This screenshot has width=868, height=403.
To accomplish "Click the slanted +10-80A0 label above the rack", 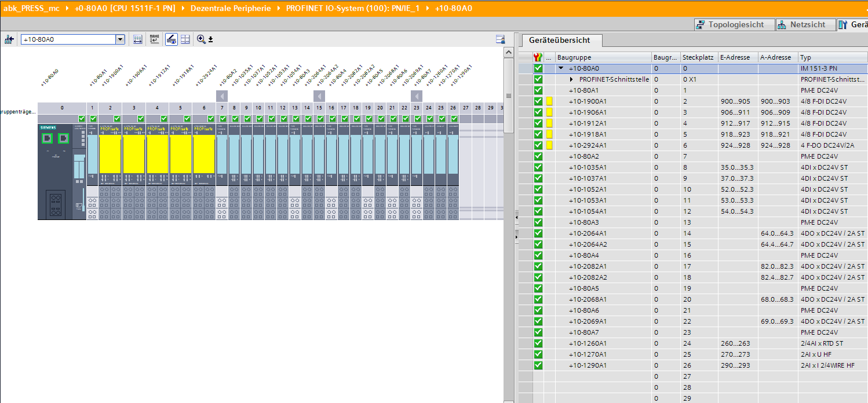I will coord(50,78).
